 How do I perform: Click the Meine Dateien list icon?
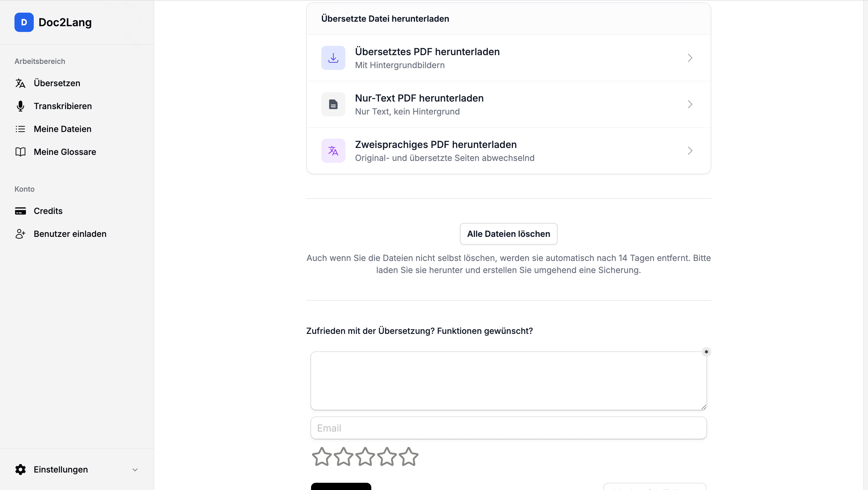pyautogui.click(x=20, y=129)
